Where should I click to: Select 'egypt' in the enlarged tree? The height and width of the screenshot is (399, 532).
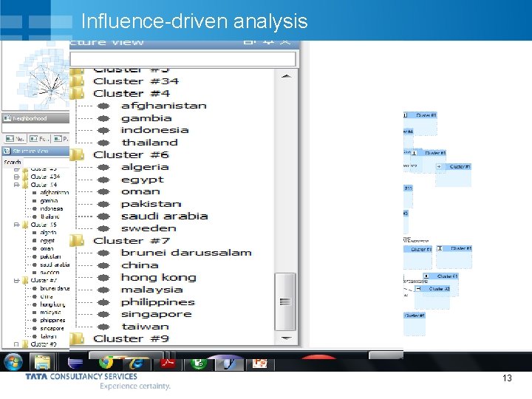pos(143,180)
